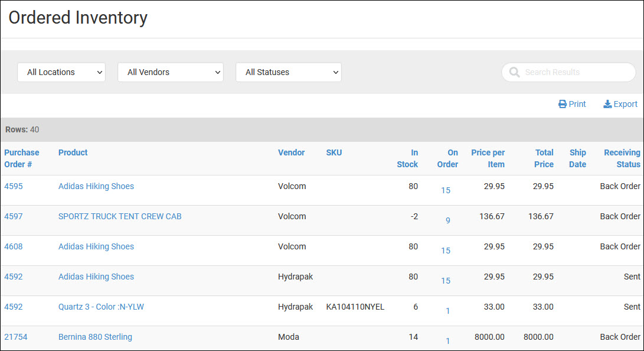Image resolution: width=644 pixels, height=351 pixels.
Task: Expand the All Vendors dropdown
Action: pyautogui.click(x=171, y=72)
